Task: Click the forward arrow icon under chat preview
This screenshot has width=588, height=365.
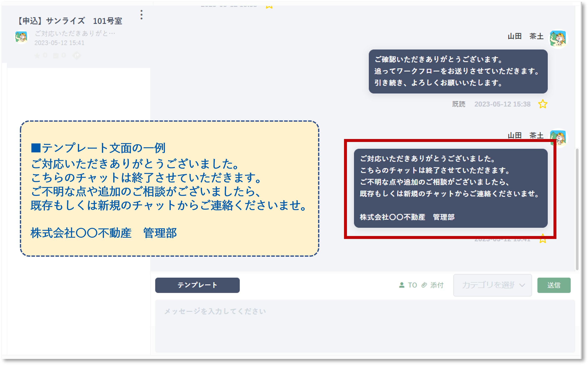Action: 77,56
